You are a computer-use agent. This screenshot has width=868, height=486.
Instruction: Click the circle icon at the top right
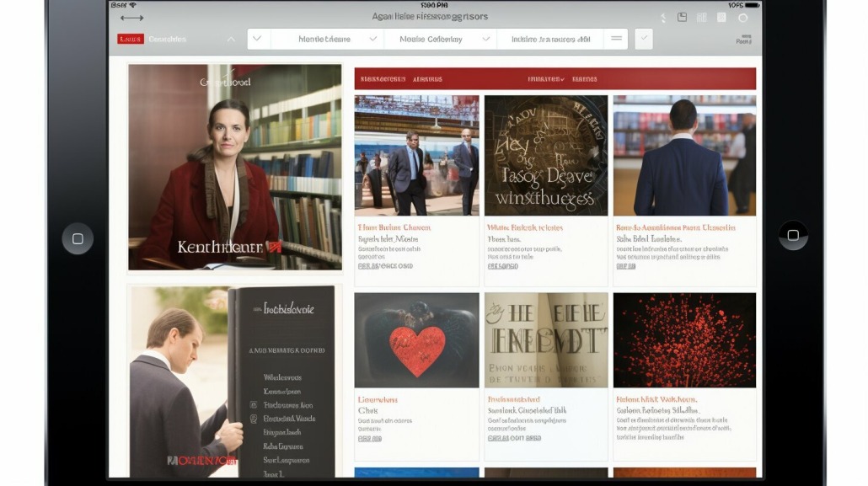pos(743,18)
